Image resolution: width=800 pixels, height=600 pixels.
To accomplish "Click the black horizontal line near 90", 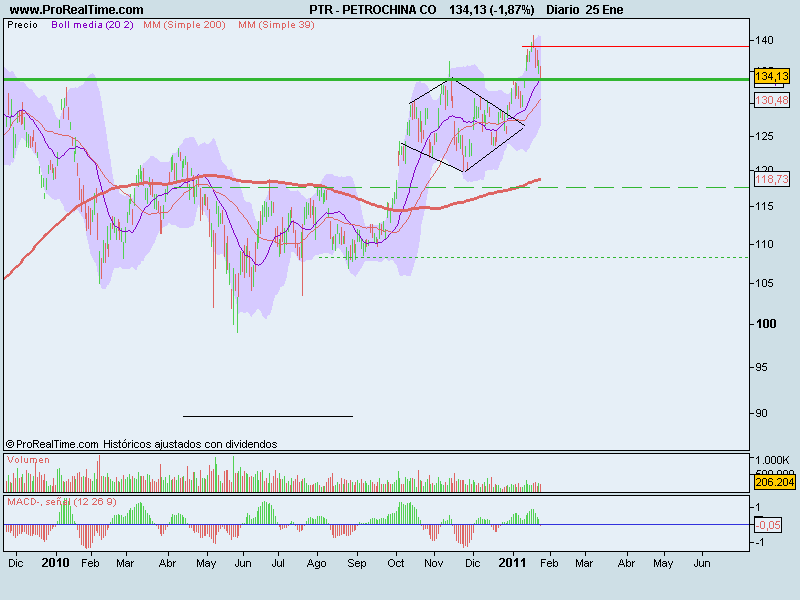I will click(268, 416).
